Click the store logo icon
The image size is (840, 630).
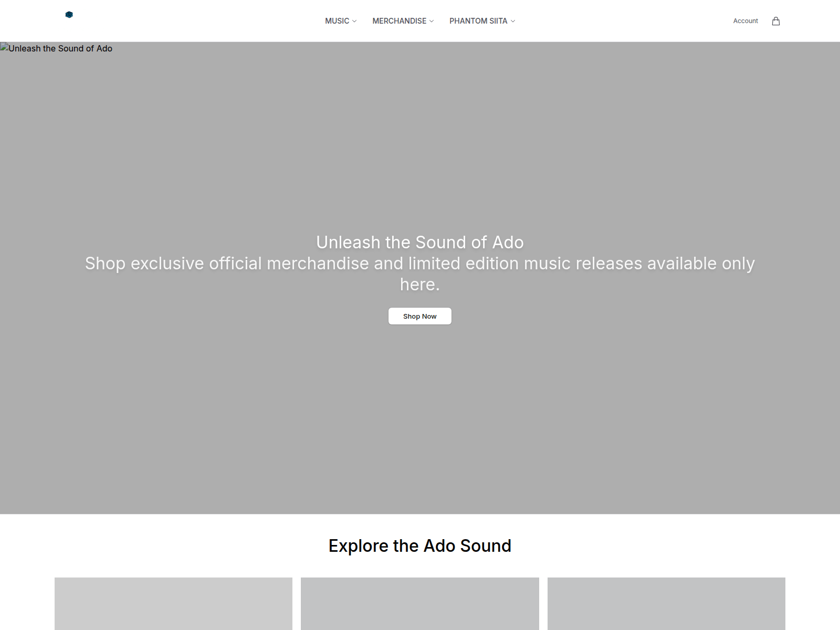[69, 15]
